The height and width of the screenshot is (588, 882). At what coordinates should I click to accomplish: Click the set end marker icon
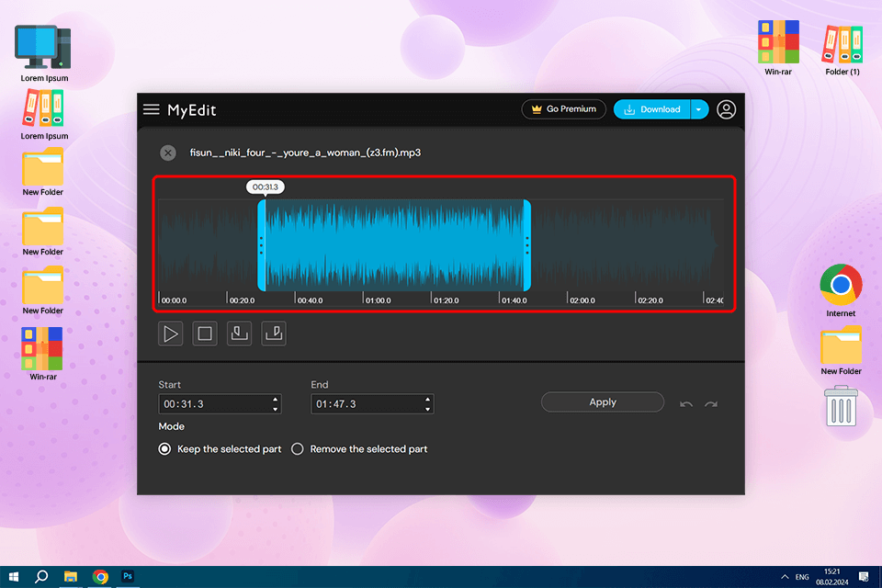pos(274,334)
